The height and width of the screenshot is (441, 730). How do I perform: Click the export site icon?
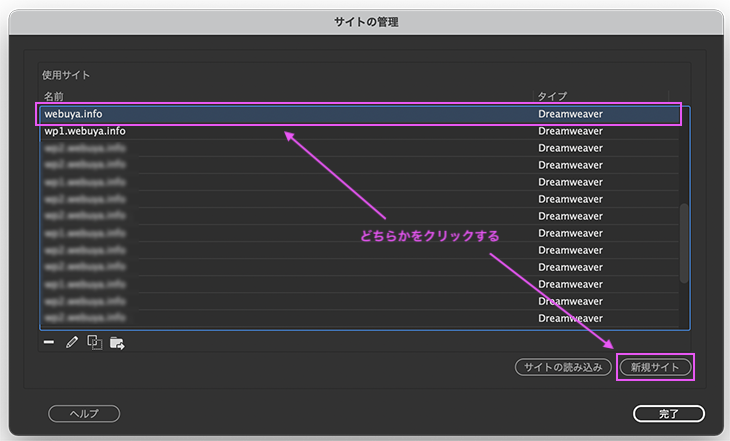tap(117, 343)
